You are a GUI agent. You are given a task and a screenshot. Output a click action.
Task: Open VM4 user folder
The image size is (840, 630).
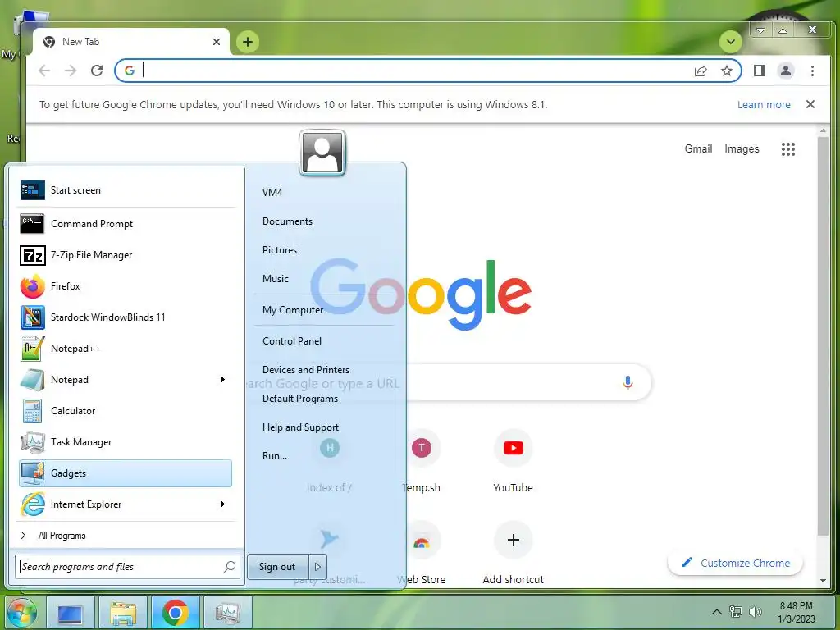point(272,192)
